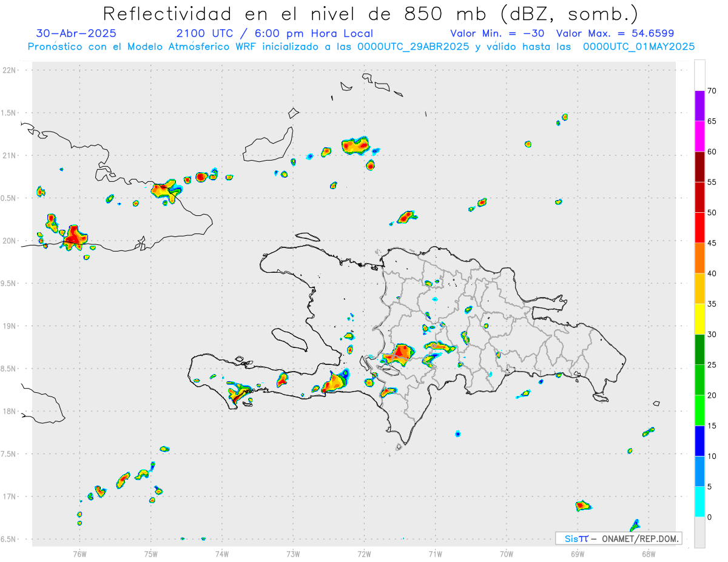Click the "20N" latitude label
The height and width of the screenshot is (562, 728).
(9, 241)
